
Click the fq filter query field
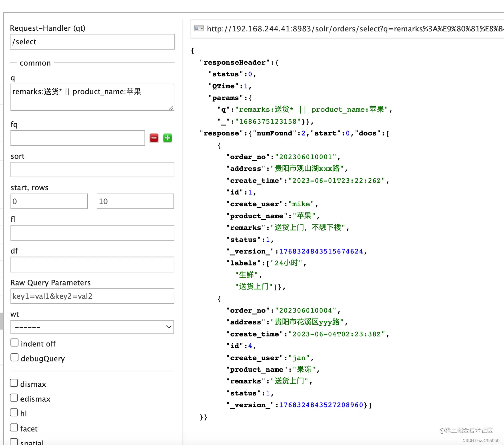78,138
